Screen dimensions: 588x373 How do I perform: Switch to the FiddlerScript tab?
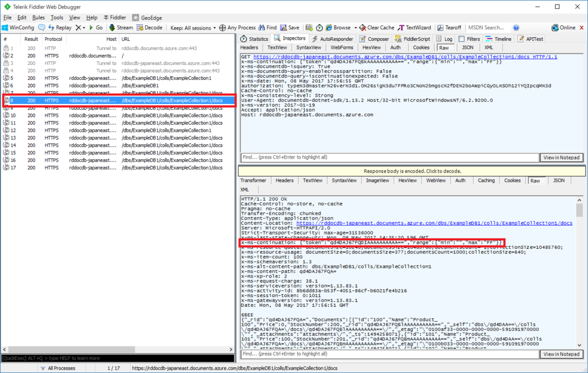pyautogui.click(x=412, y=39)
